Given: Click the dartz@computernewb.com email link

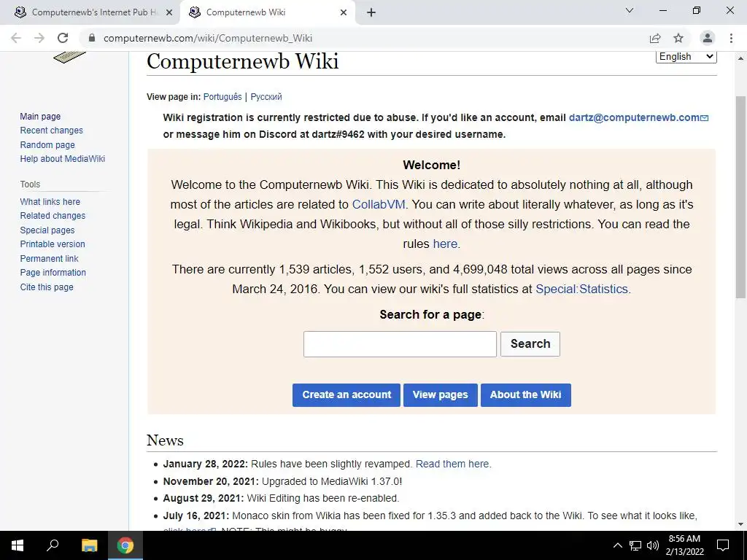Looking at the screenshot, I should (638, 117).
